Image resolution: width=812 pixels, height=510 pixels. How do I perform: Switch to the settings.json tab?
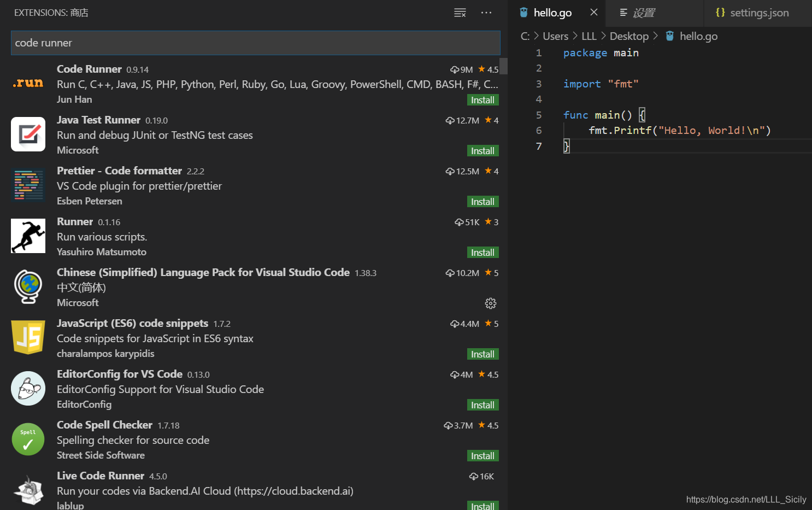[758, 13]
